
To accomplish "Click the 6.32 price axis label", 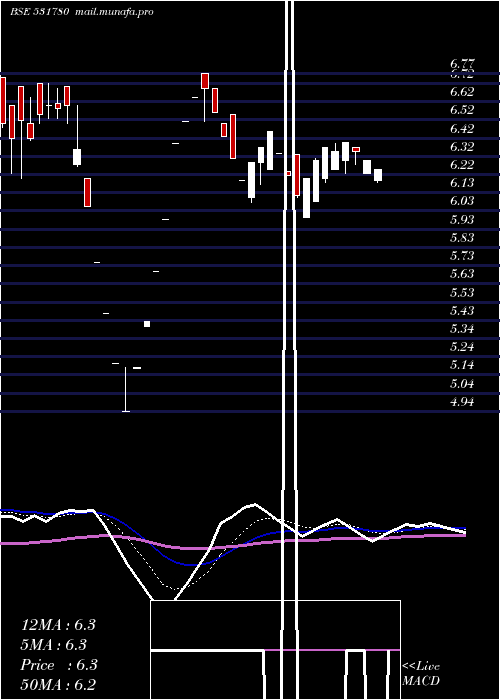I will click(462, 146).
